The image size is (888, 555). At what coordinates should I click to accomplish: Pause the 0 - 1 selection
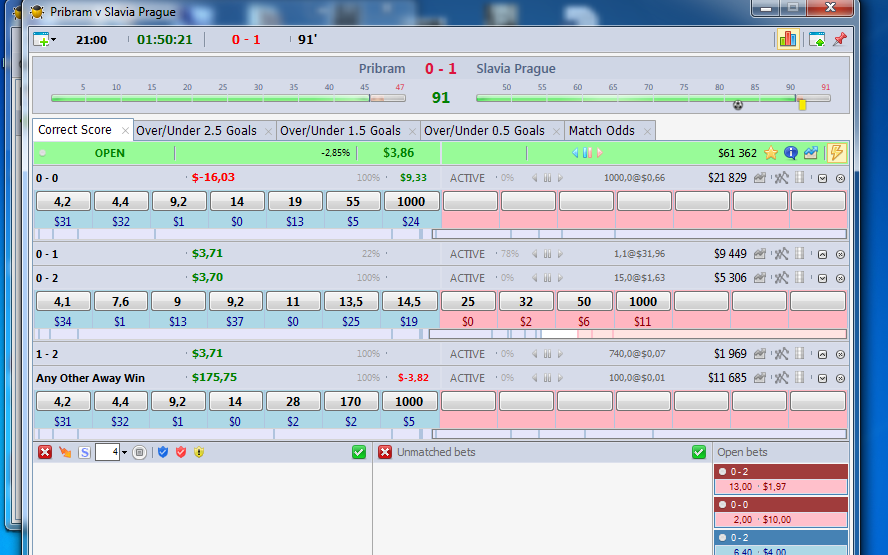click(547, 254)
